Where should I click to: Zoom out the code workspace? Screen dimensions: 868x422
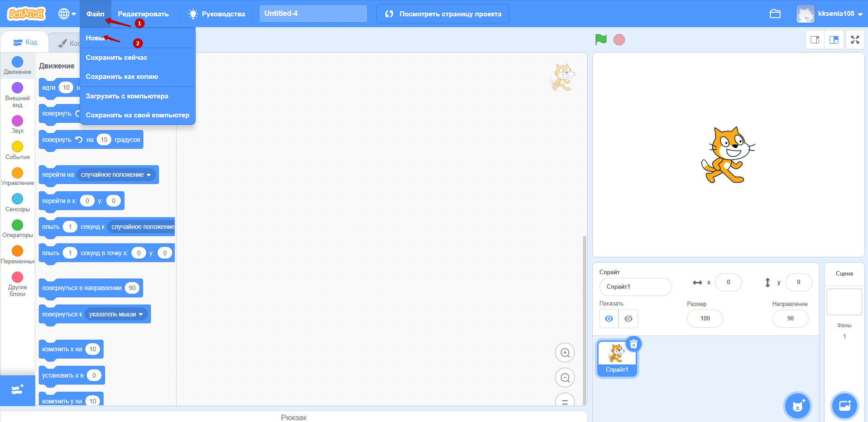(565, 378)
